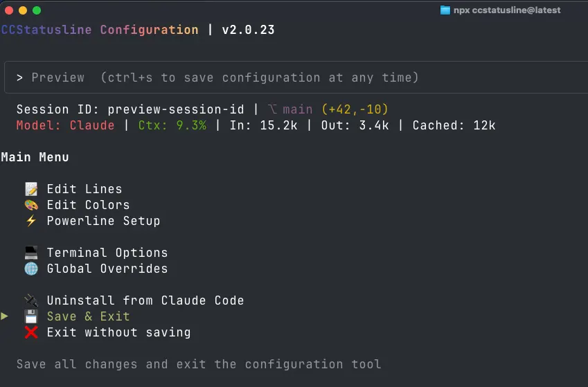Minimize the terminal with the yellow button
Screen dimensions: 588x387
[23, 10]
